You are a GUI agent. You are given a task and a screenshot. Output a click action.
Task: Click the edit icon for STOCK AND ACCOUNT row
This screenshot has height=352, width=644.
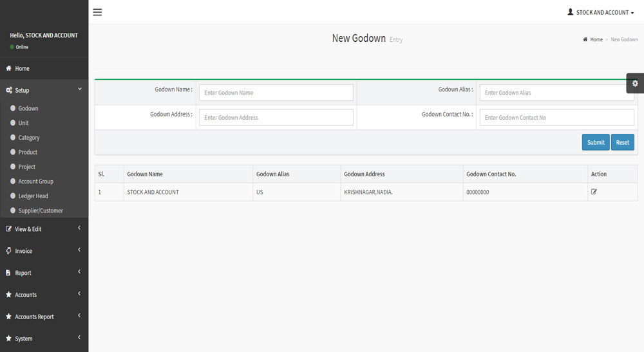[x=594, y=192]
